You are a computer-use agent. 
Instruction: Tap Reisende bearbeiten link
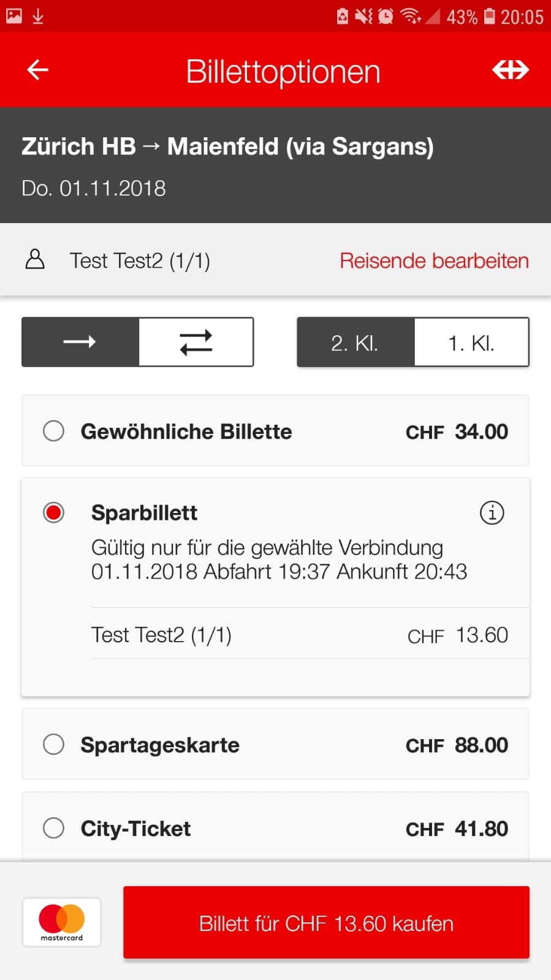[434, 260]
